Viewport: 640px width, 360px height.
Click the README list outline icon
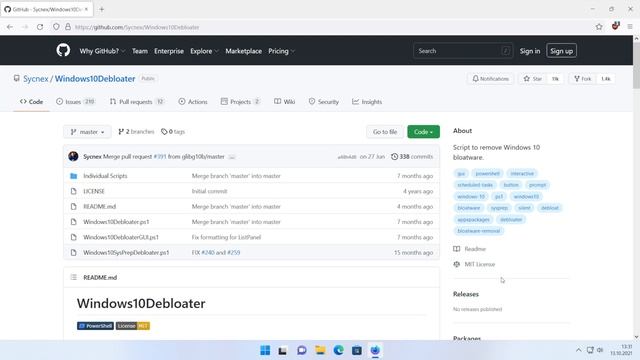pyautogui.click(x=73, y=277)
